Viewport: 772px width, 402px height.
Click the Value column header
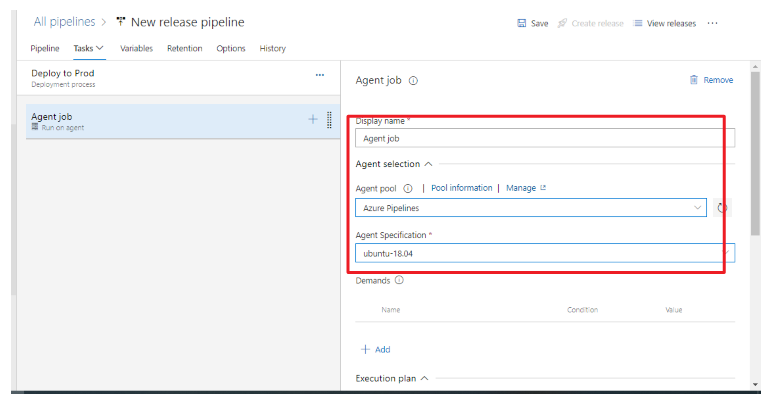pyautogui.click(x=674, y=310)
